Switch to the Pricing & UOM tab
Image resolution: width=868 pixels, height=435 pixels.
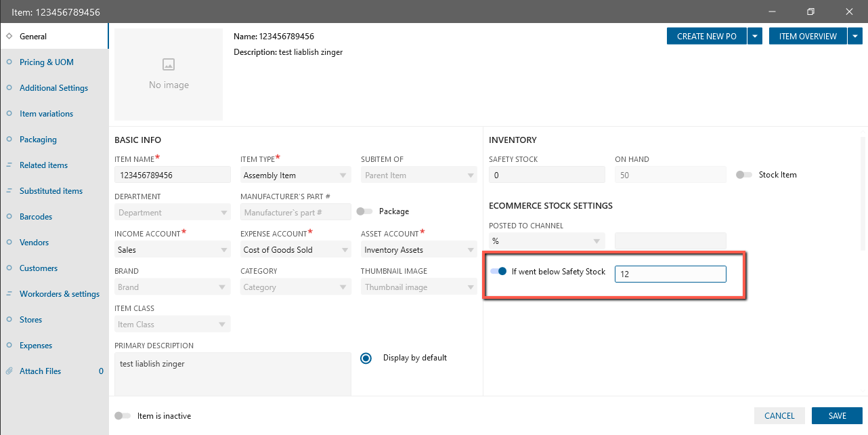click(x=46, y=62)
